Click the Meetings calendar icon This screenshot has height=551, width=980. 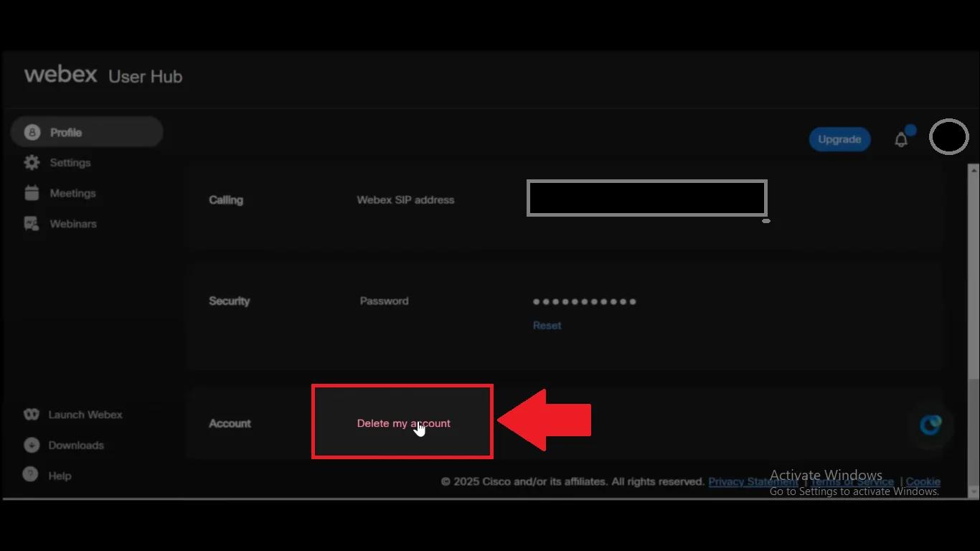point(32,193)
